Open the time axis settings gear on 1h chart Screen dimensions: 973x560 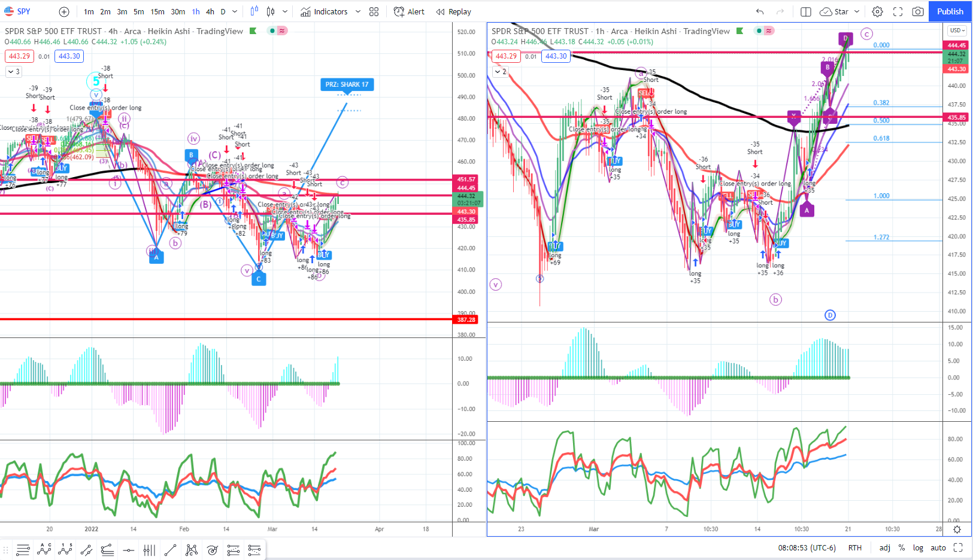[x=957, y=529]
